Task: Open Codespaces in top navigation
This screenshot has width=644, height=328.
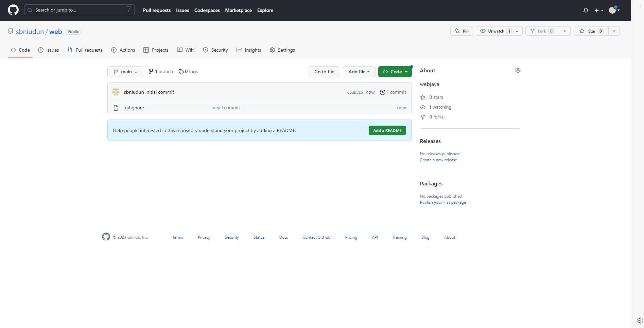Action: point(207,11)
